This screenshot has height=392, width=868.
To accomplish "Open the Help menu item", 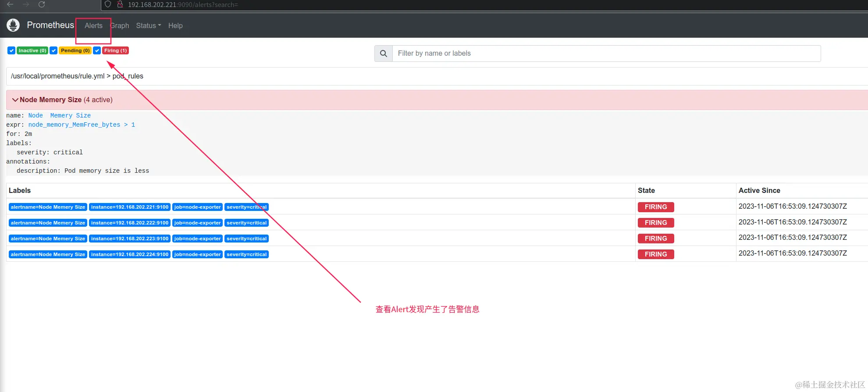I will [175, 25].
